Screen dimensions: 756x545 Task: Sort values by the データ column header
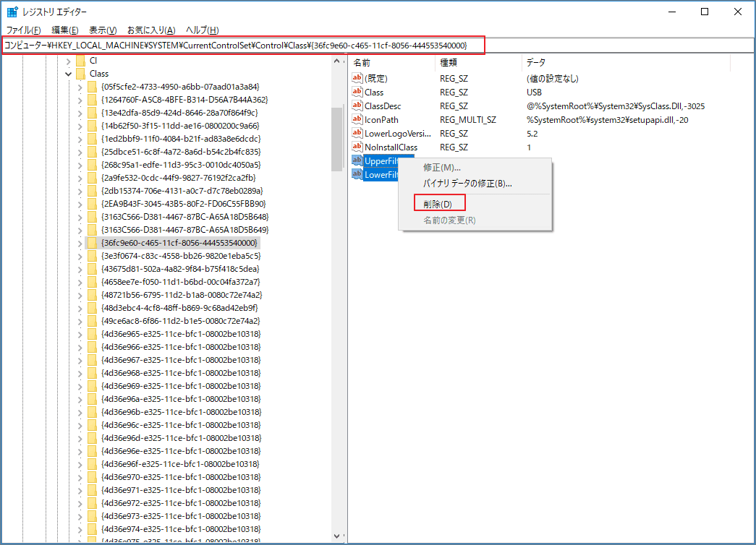click(626, 63)
